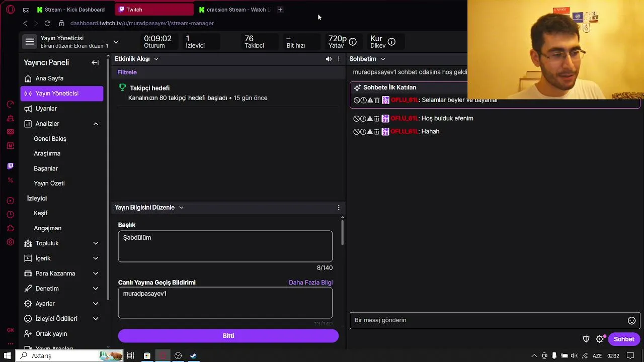Open Angajman under İzleyici
Viewport: 644px width, 362px height.
click(x=47, y=228)
